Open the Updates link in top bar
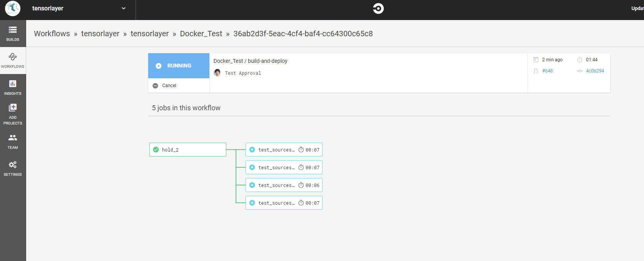 [x=637, y=8]
